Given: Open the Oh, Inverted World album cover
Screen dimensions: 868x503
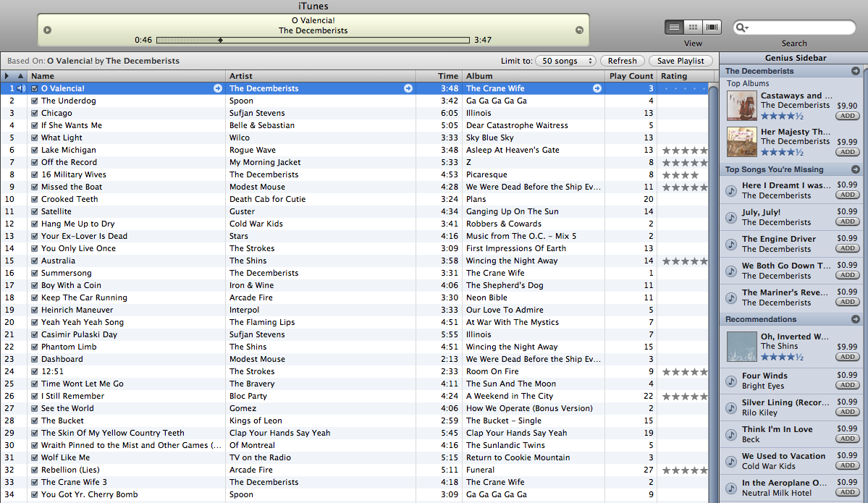Looking at the screenshot, I should [x=742, y=347].
